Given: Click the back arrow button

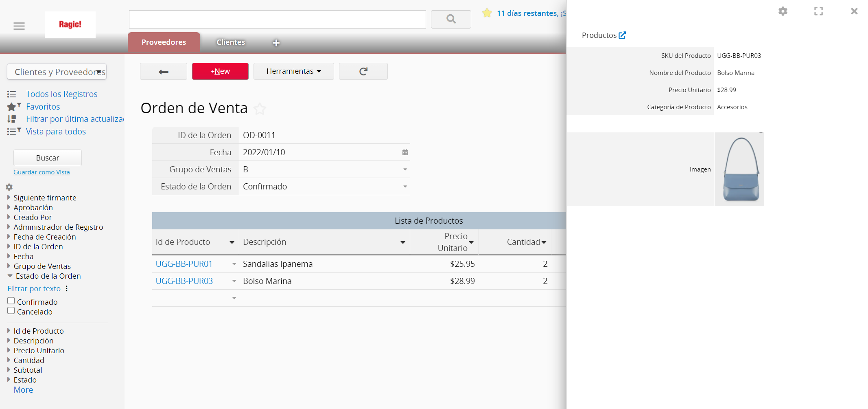Looking at the screenshot, I should tap(164, 72).
